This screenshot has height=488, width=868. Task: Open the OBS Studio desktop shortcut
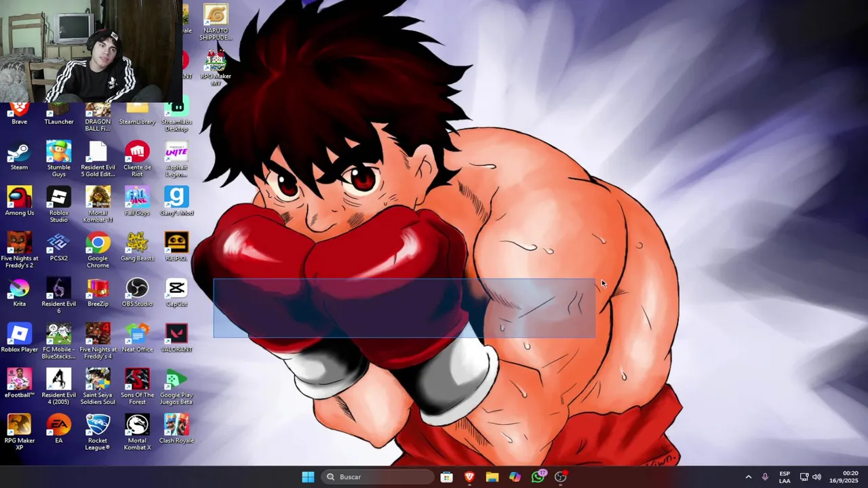click(x=137, y=292)
